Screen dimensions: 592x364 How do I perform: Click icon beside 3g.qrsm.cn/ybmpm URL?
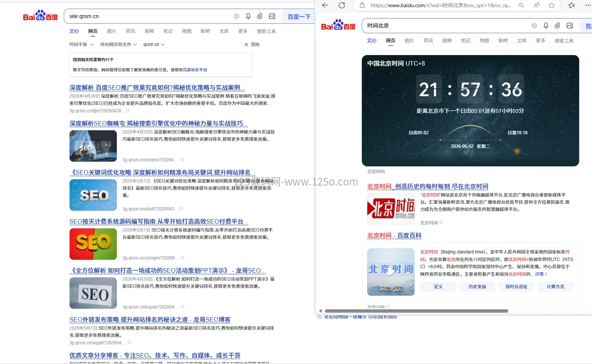[182, 258]
